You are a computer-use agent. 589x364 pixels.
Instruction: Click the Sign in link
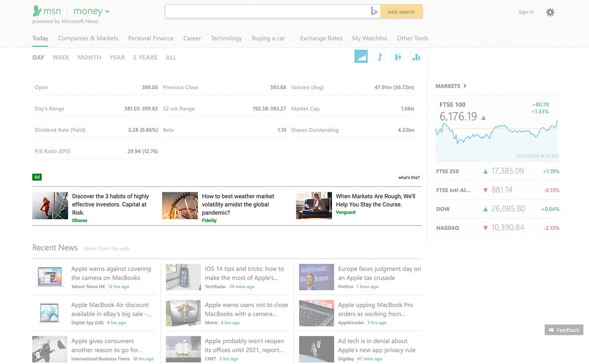[x=526, y=12]
